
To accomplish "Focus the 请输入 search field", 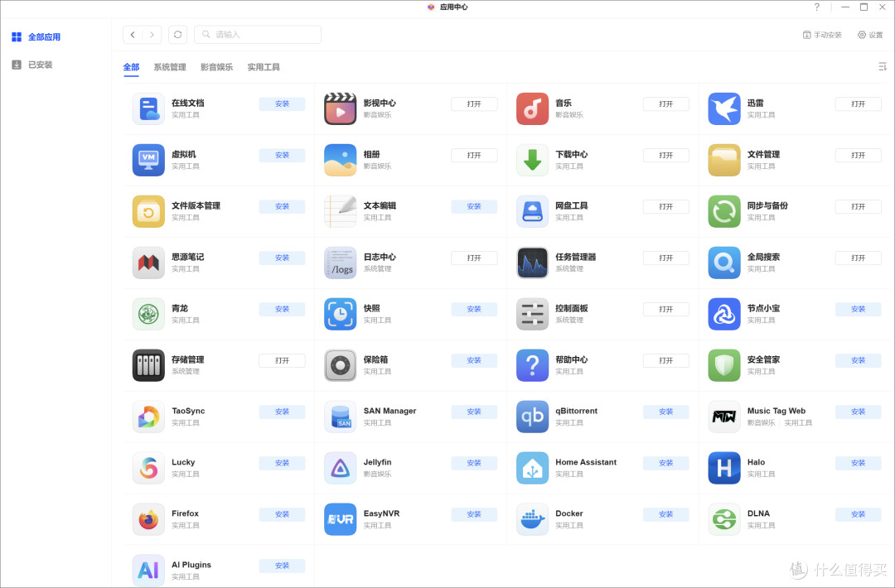I will (x=258, y=34).
